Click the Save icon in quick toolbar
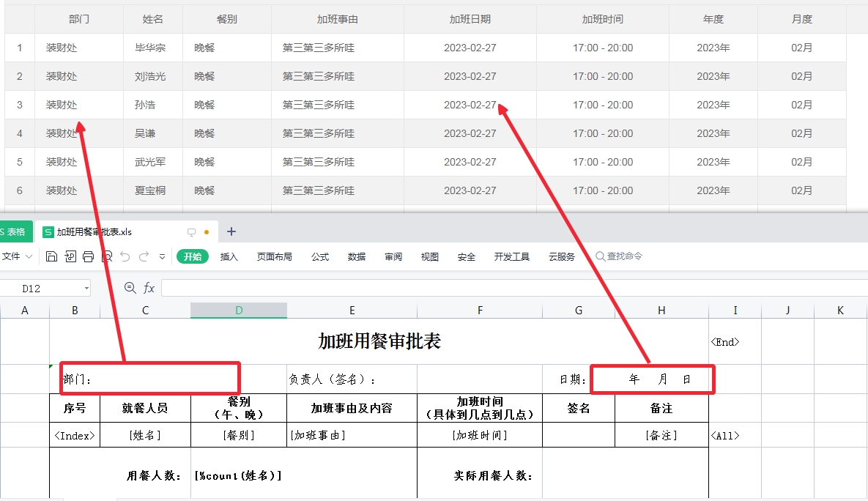The height and width of the screenshot is (501, 868). coord(51,256)
